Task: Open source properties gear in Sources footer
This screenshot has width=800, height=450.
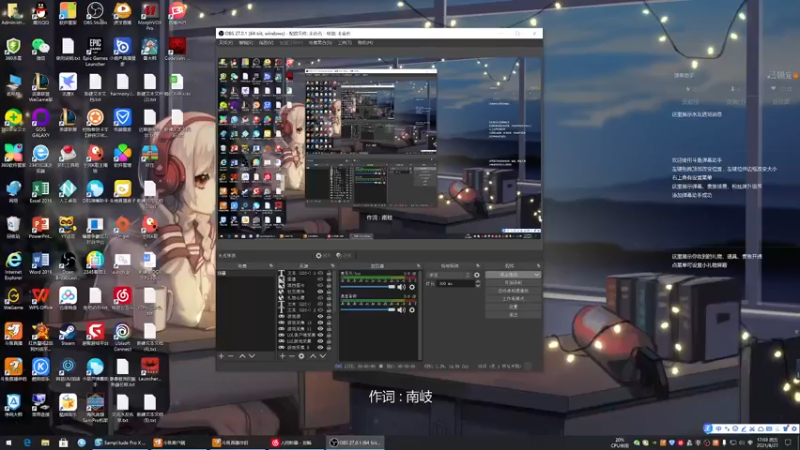Action: [302, 356]
